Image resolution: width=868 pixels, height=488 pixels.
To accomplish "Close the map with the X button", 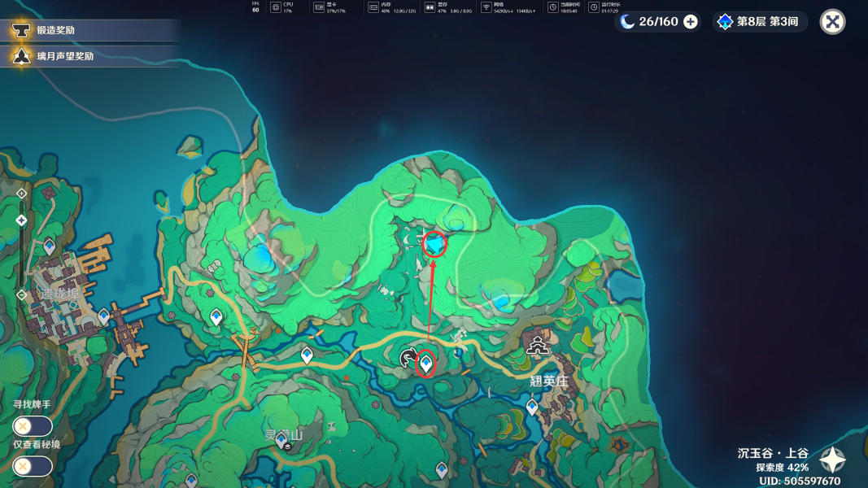I will click(832, 22).
